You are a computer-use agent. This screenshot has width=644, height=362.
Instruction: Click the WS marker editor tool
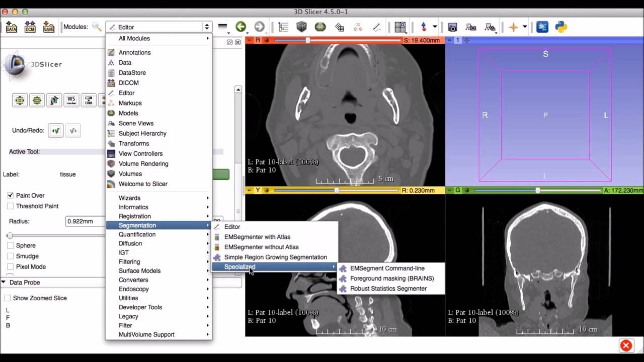click(x=71, y=100)
